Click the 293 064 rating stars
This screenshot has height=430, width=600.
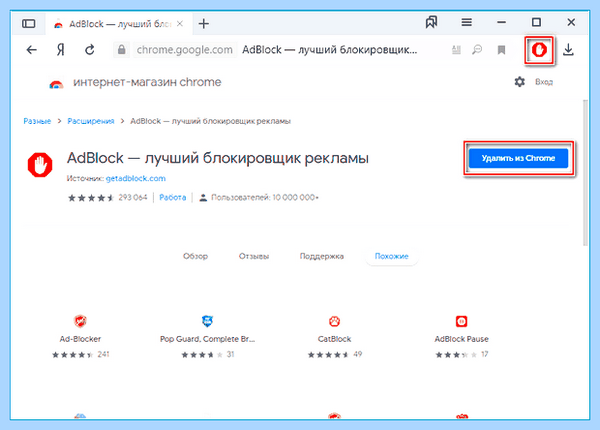click(91, 198)
